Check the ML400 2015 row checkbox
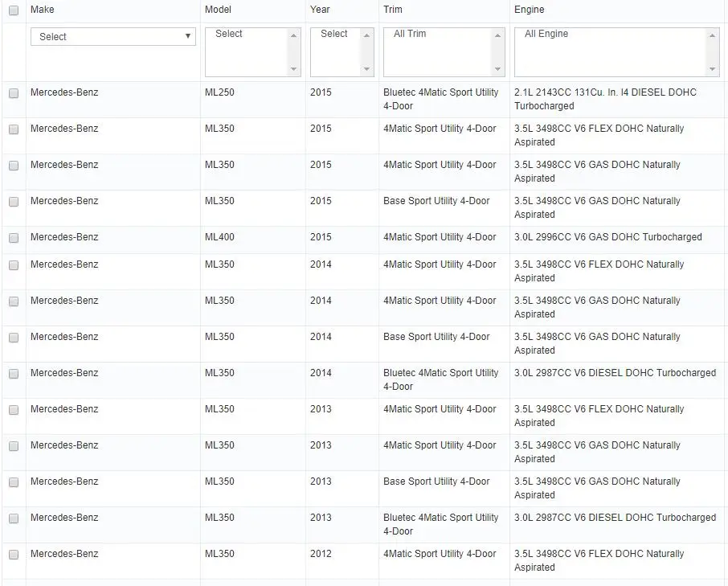The height and width of the screenshot is (586, 728). 14,238
